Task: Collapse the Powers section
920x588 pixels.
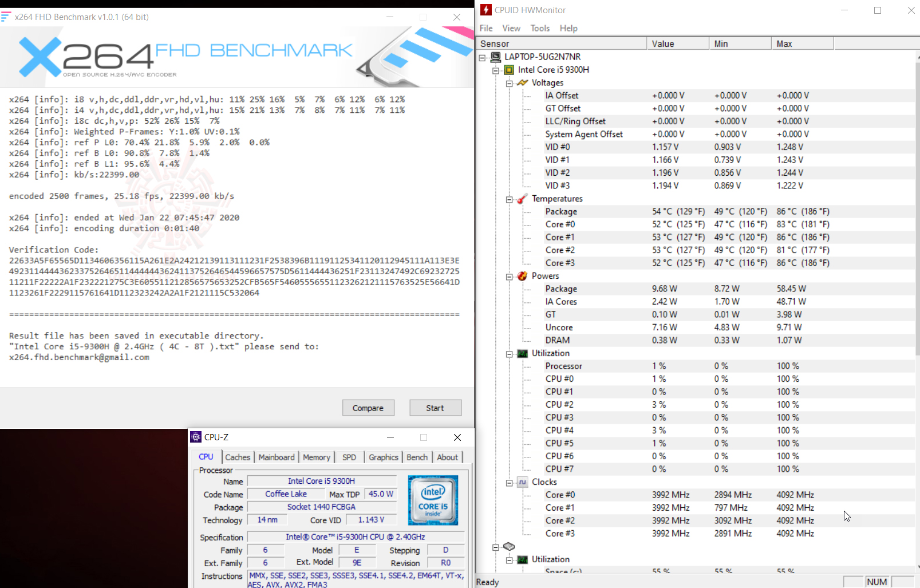Action: point(509,277)
